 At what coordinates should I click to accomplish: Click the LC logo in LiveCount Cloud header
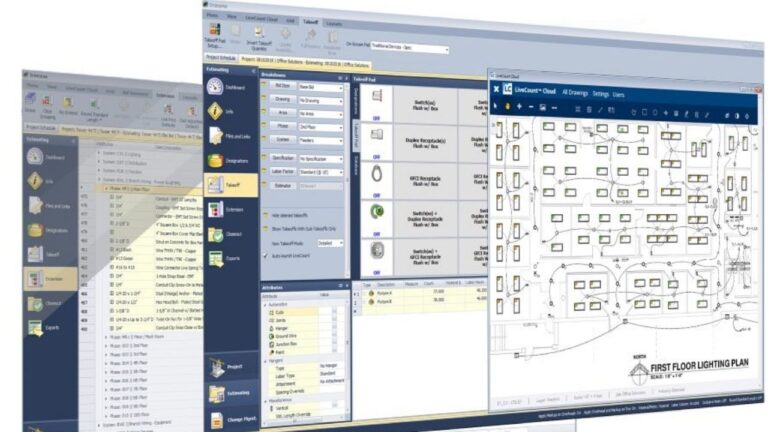pos(507,89)
